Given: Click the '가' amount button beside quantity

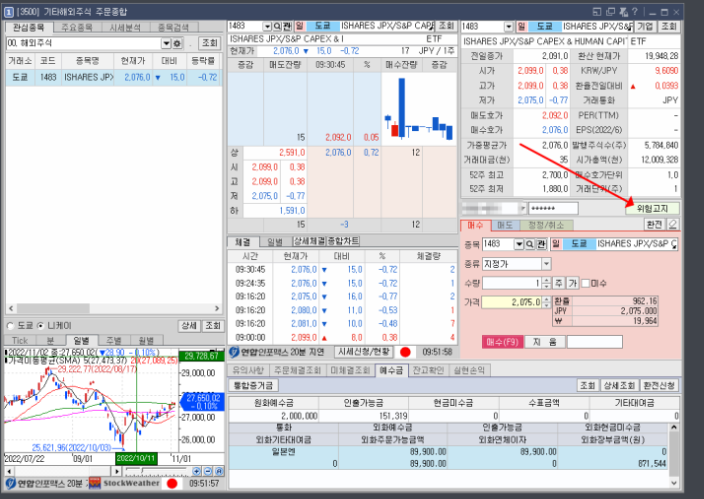Looking at the screenshot, I should pyautogui.click(x=572, y=283).
